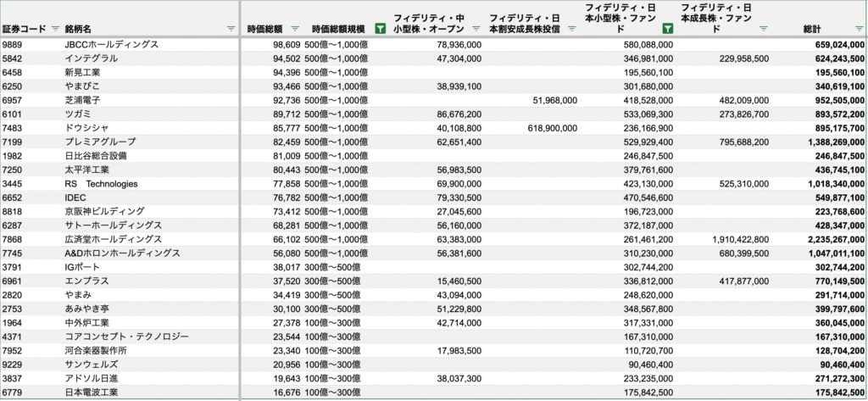Viewport: 868px width, 401px height.
Task: Open the フィデリティ・中小型株・オープン filter
Action: click(x=476, y=28)
